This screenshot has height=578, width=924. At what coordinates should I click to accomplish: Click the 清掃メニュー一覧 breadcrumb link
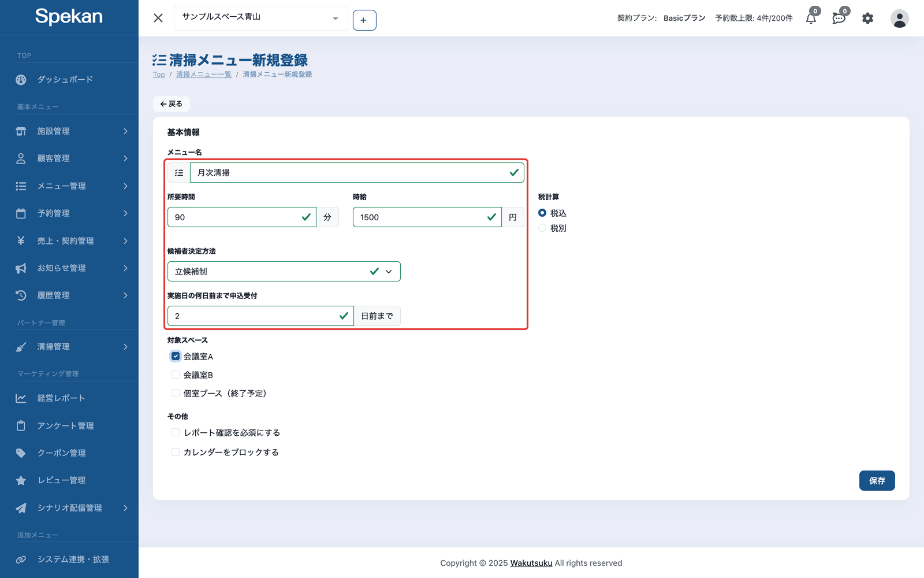point(204,75)
